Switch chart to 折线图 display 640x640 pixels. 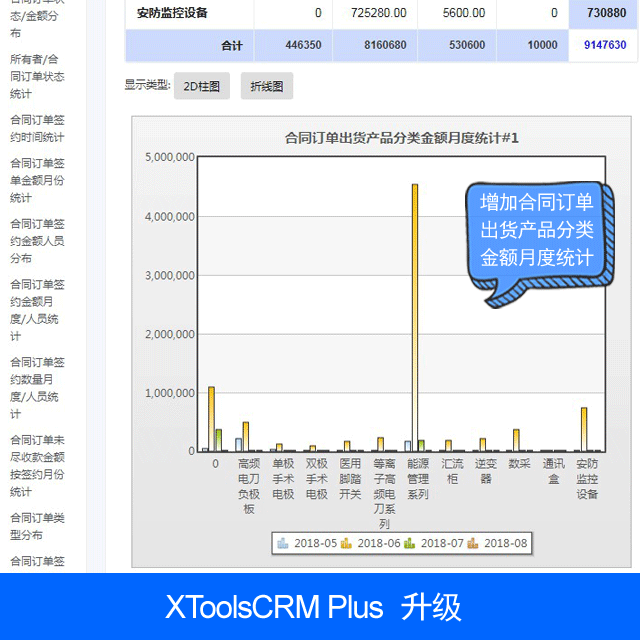click(x=267, y=86)
